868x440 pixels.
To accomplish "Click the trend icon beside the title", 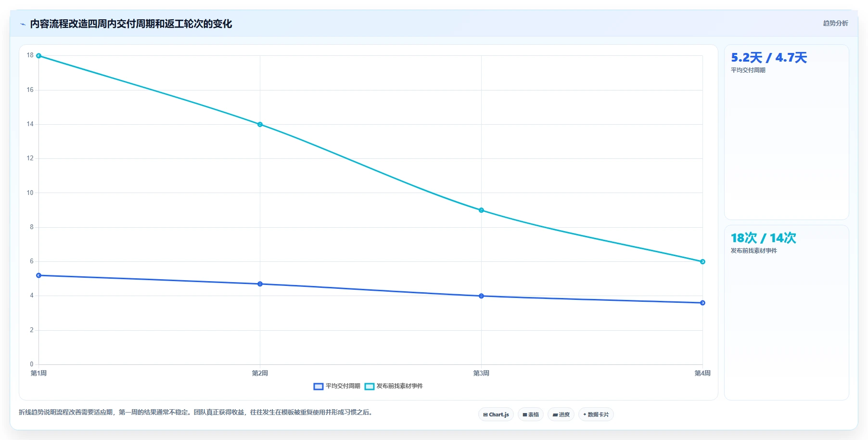I will pos(23,24).
